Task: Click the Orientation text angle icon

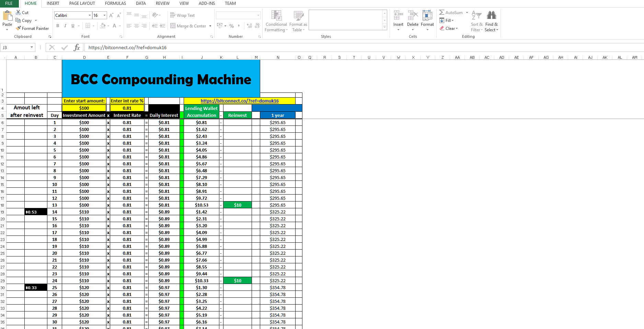Action: tap(155, 15)
